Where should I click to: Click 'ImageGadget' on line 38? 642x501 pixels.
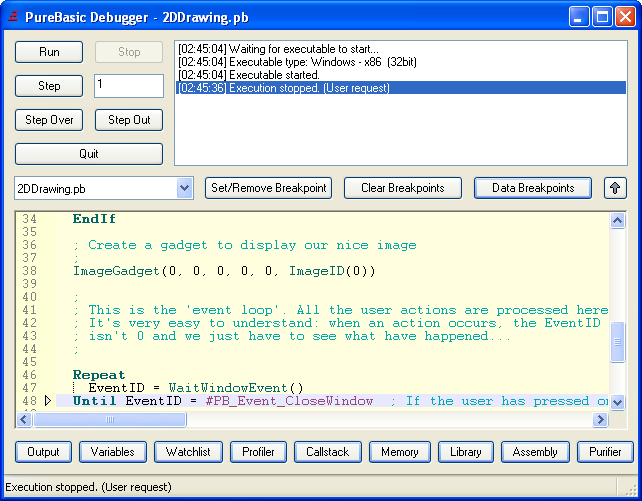click(x=116, y=271)
